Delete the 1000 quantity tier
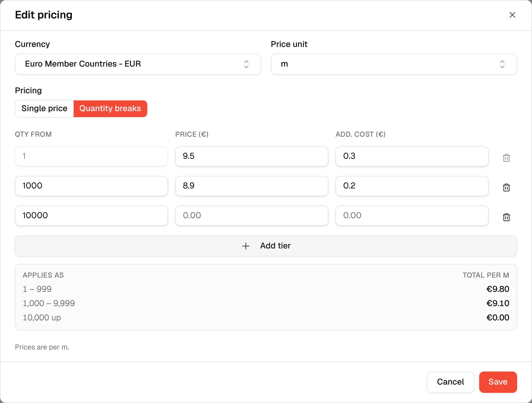 click(506, 187)
